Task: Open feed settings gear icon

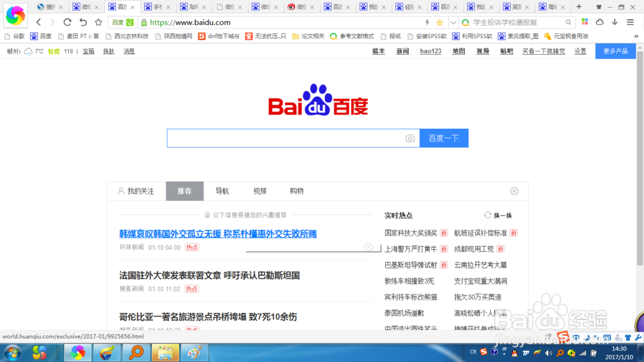Action: 514,191
